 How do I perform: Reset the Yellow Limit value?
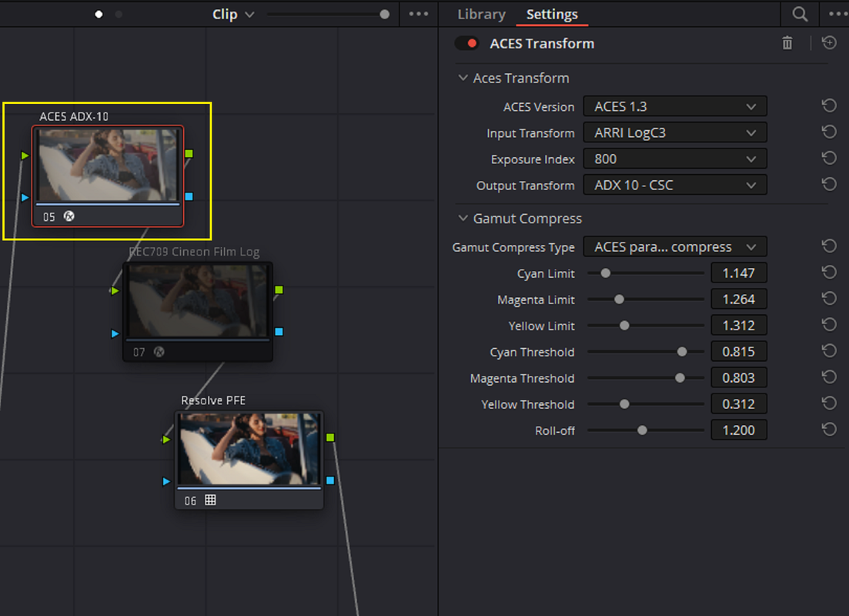[829, 324]
